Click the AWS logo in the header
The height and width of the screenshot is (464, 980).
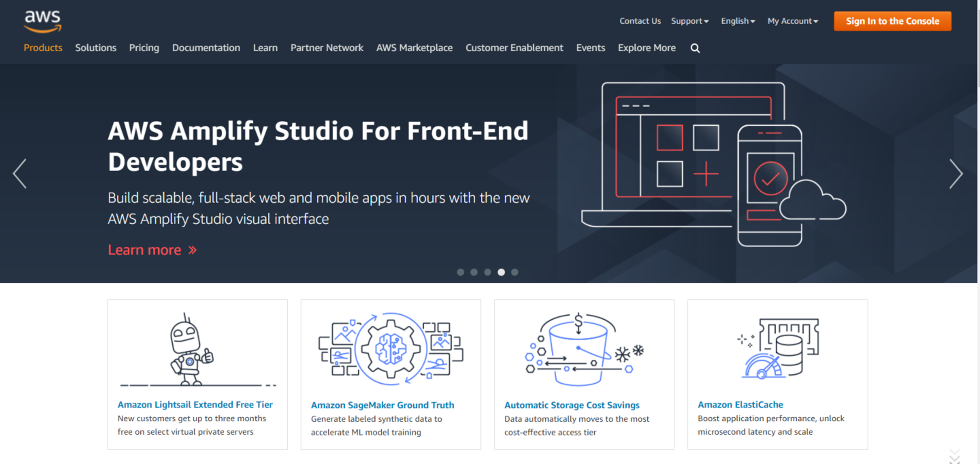coord(42,21)
